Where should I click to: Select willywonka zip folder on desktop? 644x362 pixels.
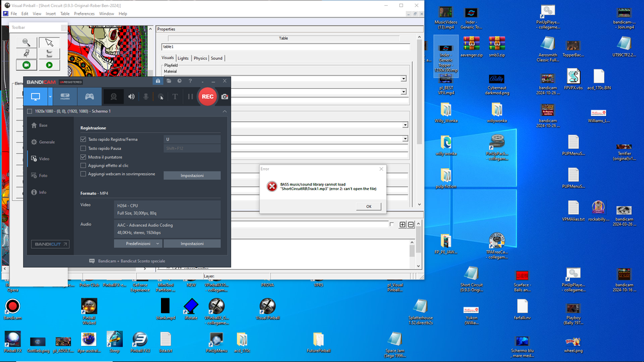[497, 113]
